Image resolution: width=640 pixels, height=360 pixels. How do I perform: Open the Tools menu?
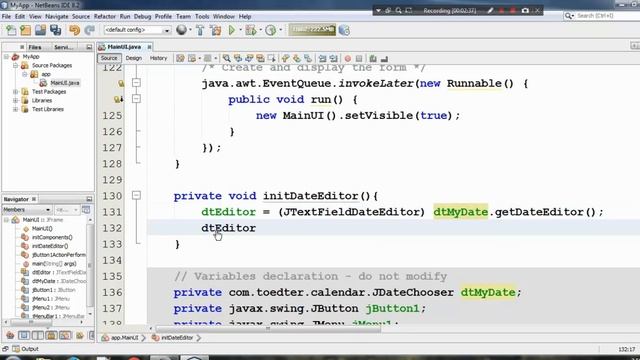click(x=202, y=17)
